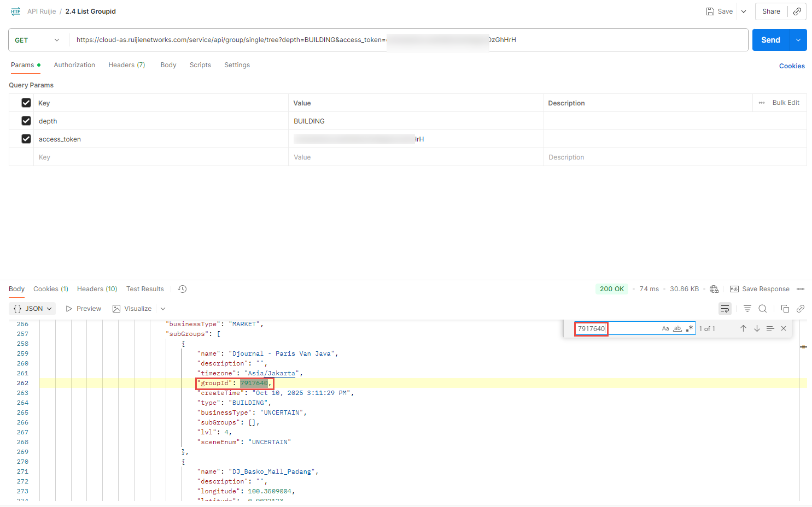Open the GET method dropdown

coord(37,40)
